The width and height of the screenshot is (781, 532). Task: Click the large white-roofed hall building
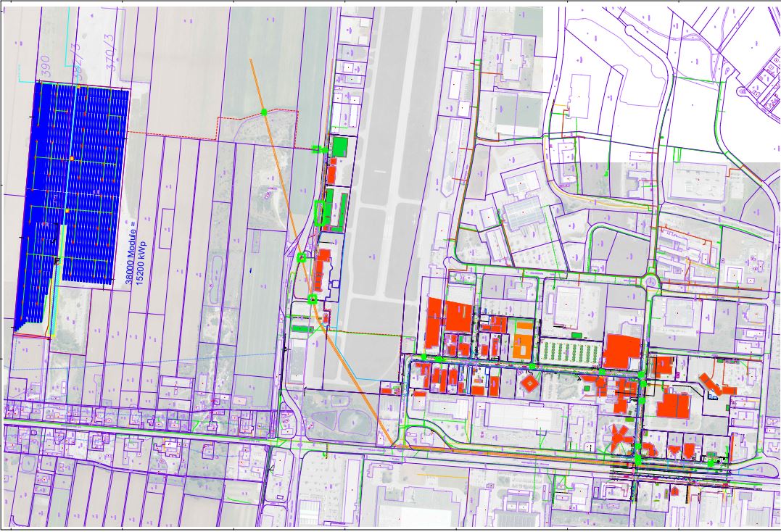pyautogui.click(x=523, y=417)
